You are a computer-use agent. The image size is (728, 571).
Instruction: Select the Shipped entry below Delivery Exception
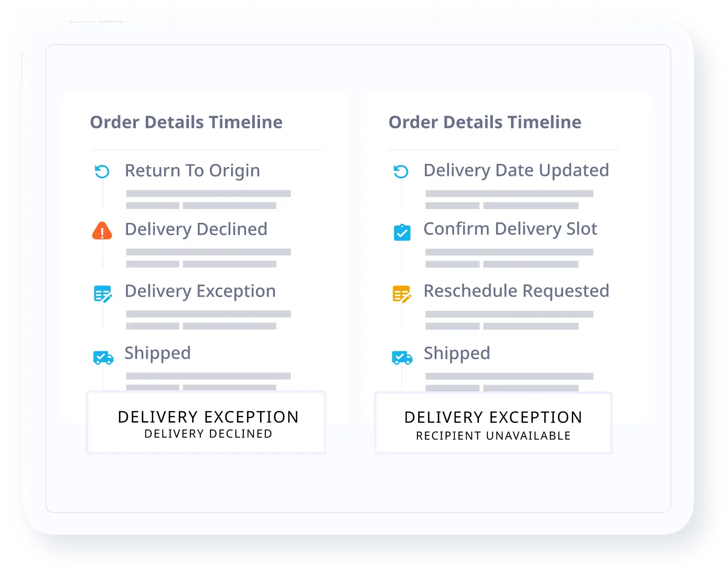(x=158, y=353)
